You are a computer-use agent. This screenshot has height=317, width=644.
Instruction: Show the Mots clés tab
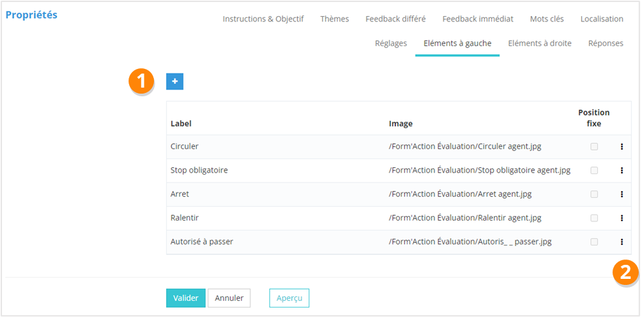click(546, 19)
